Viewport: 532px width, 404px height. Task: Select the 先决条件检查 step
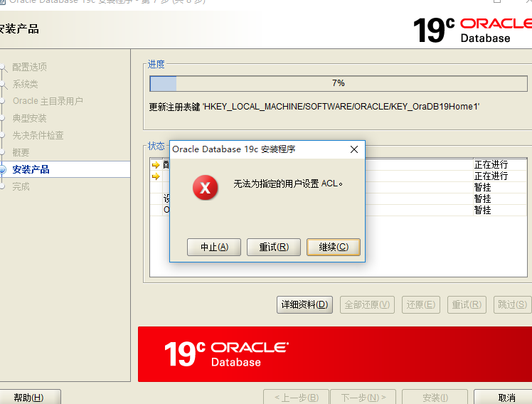tap(38, 135)
